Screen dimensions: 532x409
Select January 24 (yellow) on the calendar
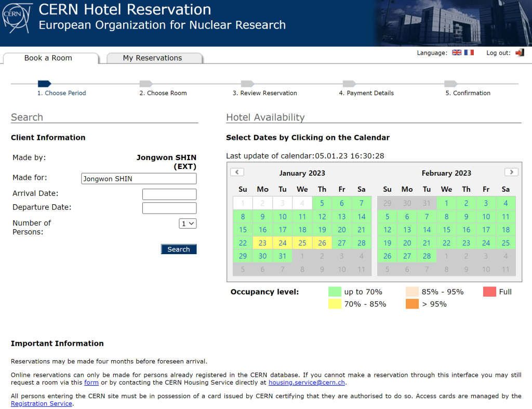tap(283, 243)
